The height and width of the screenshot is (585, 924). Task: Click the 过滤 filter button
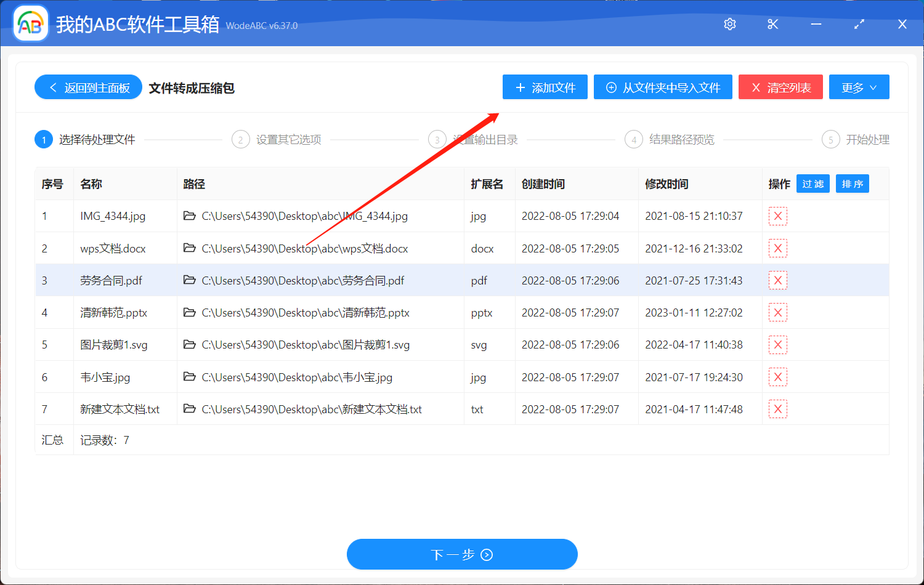tap(813, 183)
